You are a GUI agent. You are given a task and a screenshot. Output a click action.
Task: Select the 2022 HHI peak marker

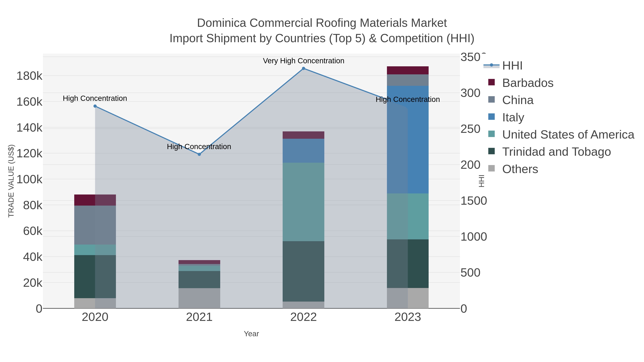304,68
